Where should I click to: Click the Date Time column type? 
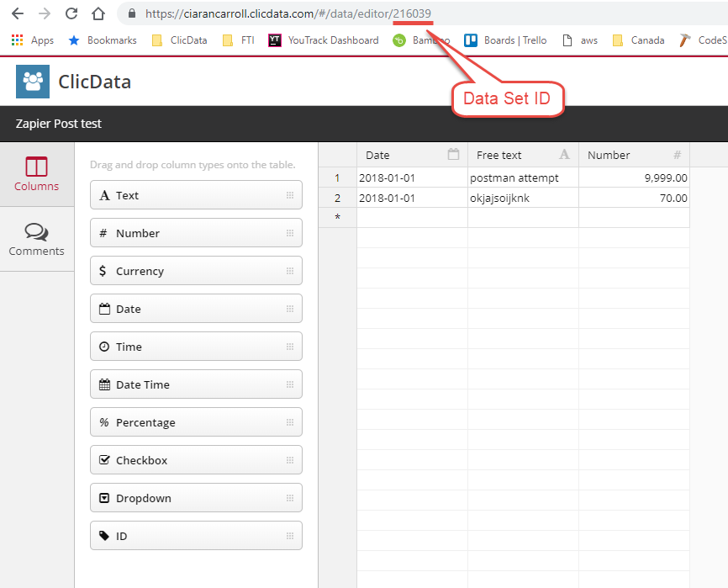click(195, 384)
